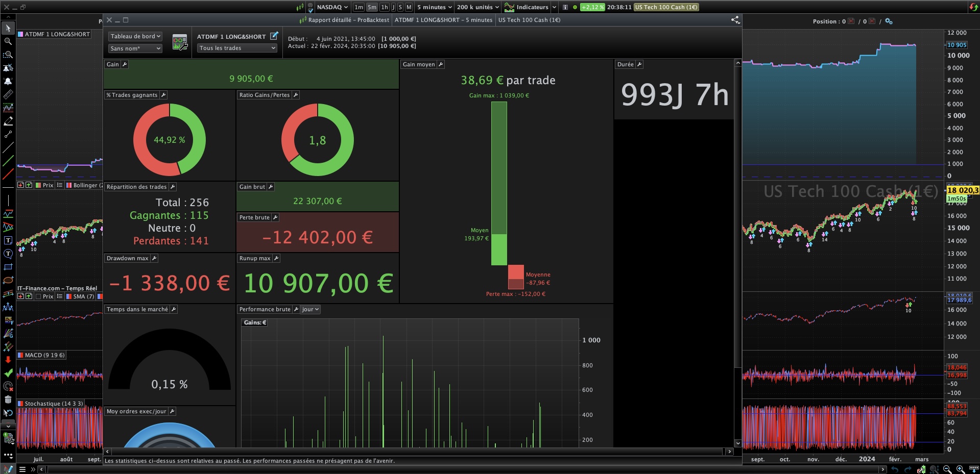Image resolution: width=980 pixels, height=474 pixels.
Task: Click the report's vertical scrollbar down arrow
Action: (737, 443)
